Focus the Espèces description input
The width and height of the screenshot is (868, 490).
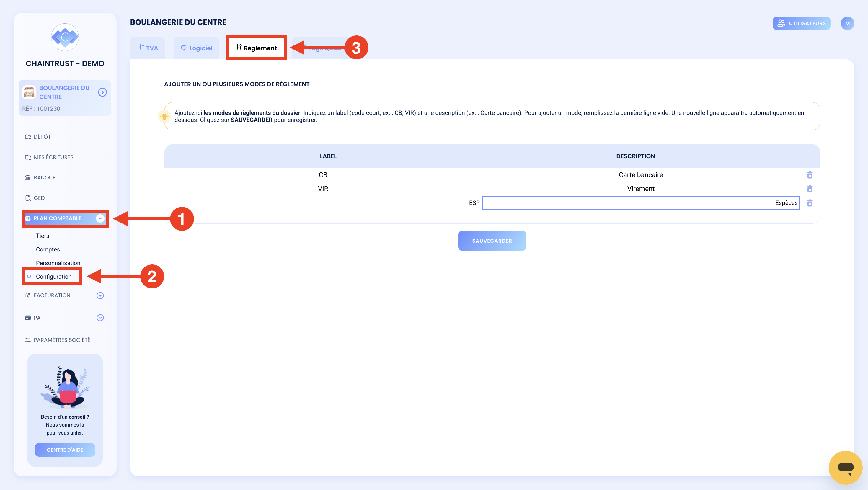tap(641, 203)
